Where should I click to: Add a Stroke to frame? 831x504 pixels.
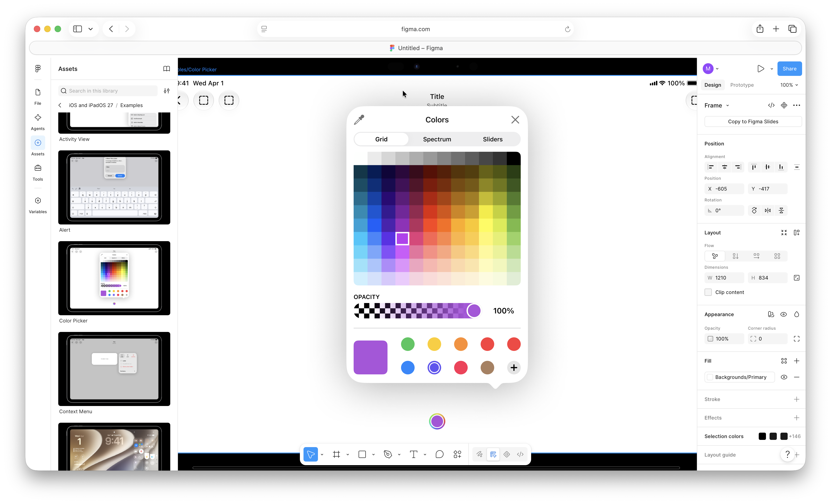[x=797, y=399]
